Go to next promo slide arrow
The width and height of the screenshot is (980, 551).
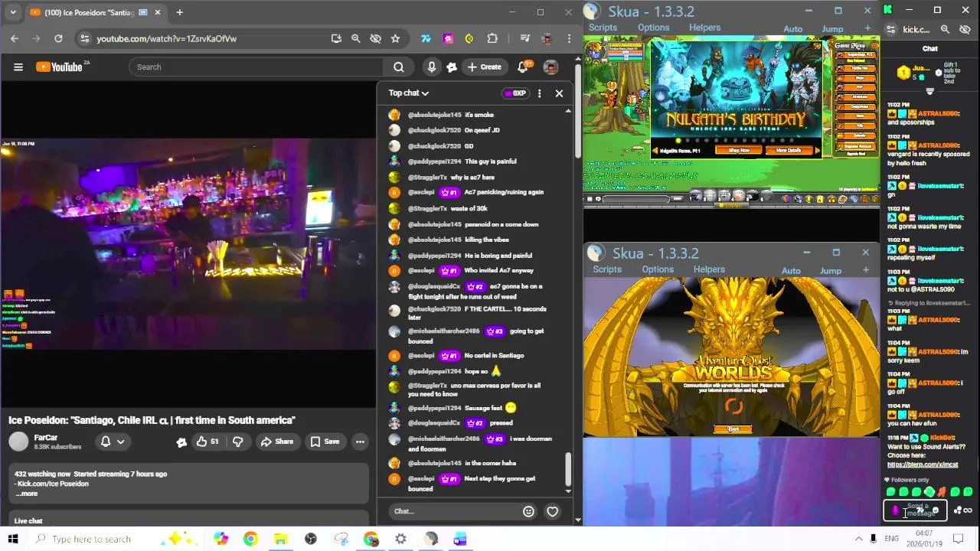tap(816, 150)
